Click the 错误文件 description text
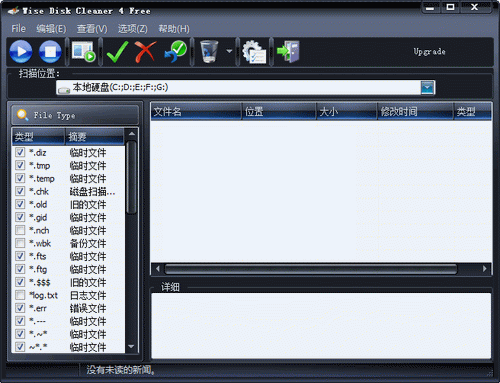This screenshot has width=500, height=383. pyautogui.click(x=88, y=308)
